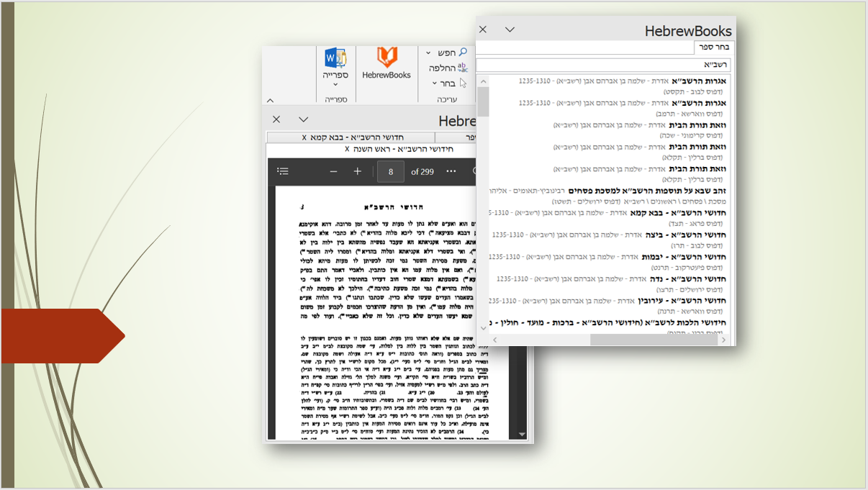The width and height of the screenshot is (868, 490).
Task: Select the בחר ספר tab
Action: [715, 47]
